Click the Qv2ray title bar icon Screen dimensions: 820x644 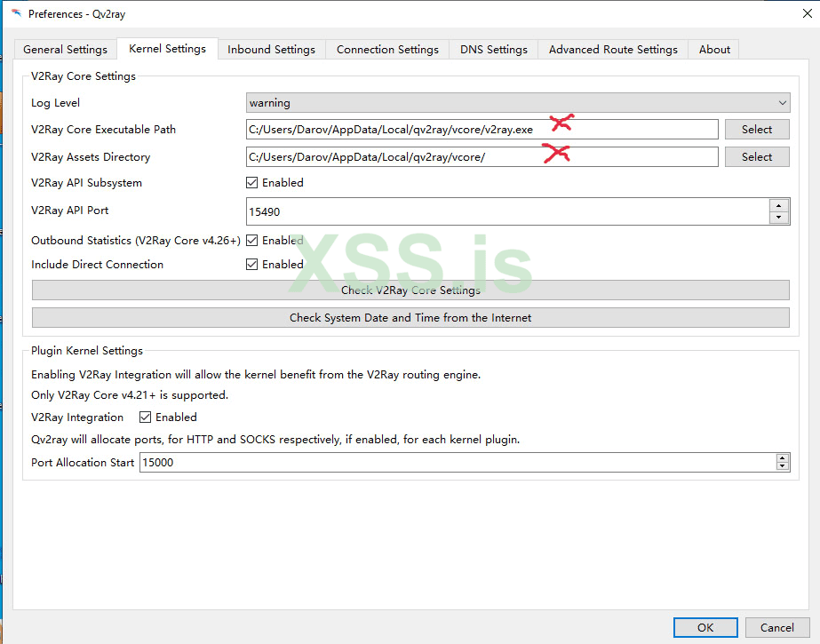[x=16, y=13]
